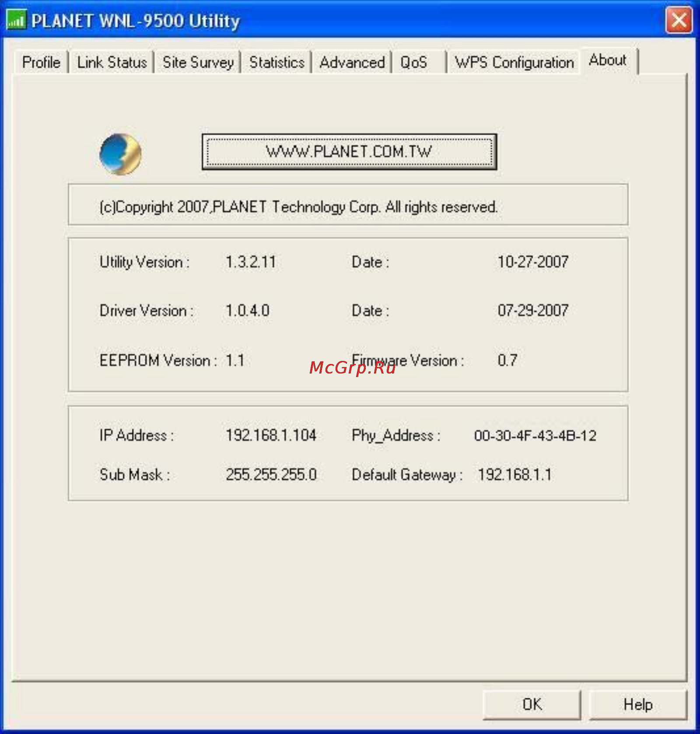Screen dimensions: 700x734
Task: Click the green signal icon in title bar
Action: tap(16, 20)
